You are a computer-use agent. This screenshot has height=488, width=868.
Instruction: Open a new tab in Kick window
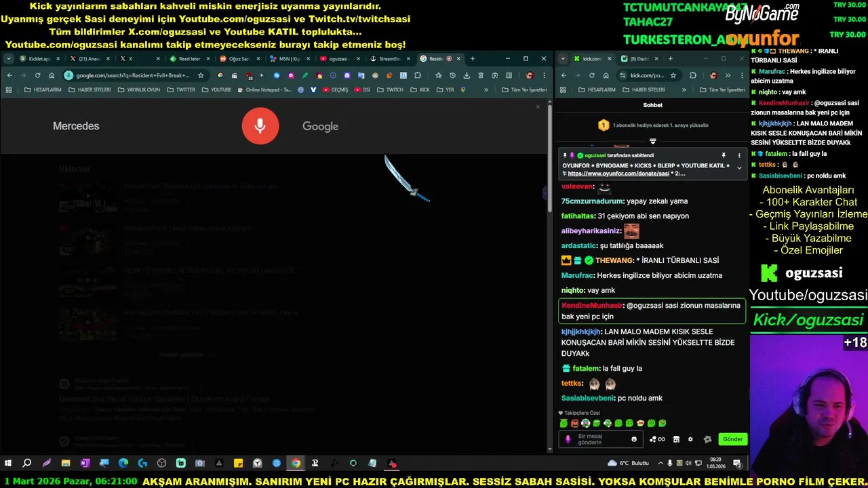coord(671,59)
